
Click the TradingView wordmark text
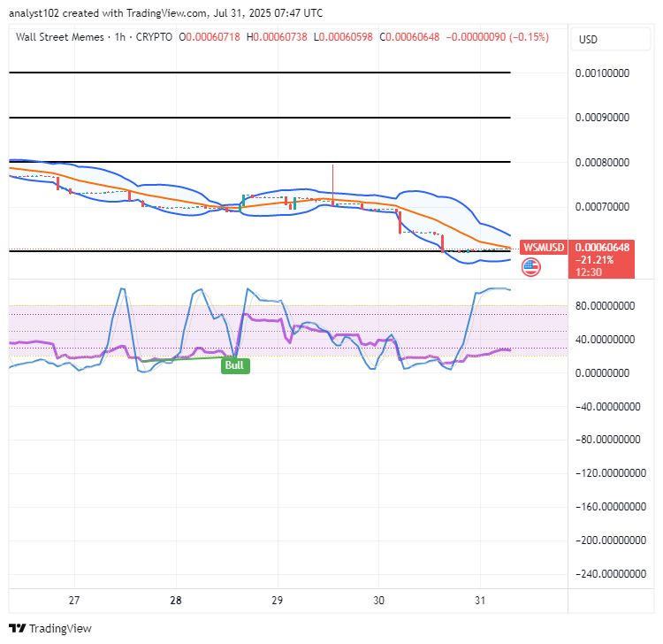click(x=60, y=629)
